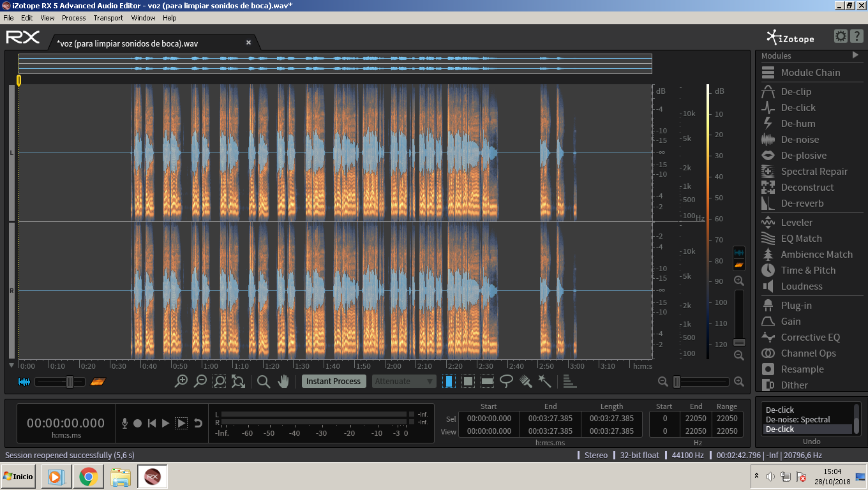This screenshot has width=868, height=490.
Task: Expand the Modules panel arrow
Action: 855,56
